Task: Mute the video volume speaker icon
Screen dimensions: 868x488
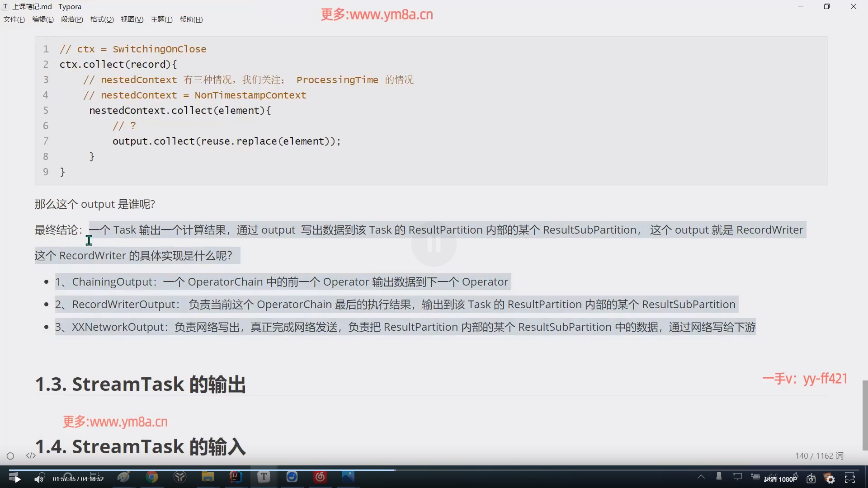Action: click(x=39, y=479)
